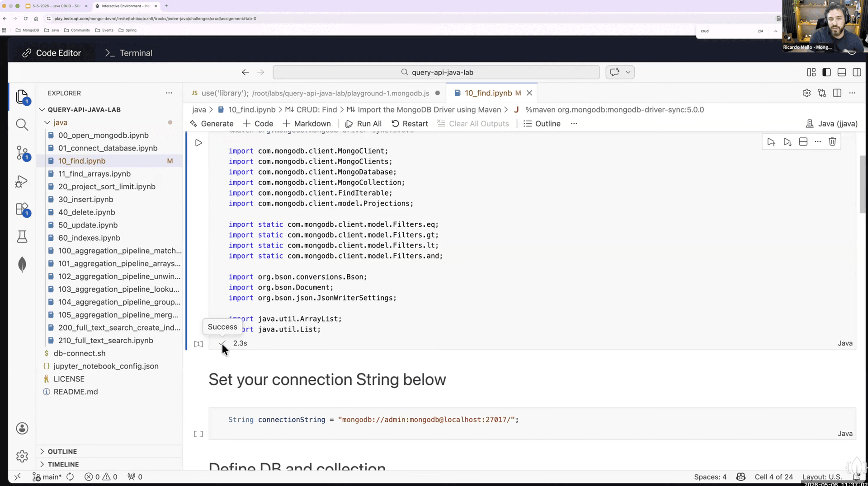Open the Manage gear in activity bar
Image resolution: width=868 pixels, height=486 pixels.
tap(22, 456)
